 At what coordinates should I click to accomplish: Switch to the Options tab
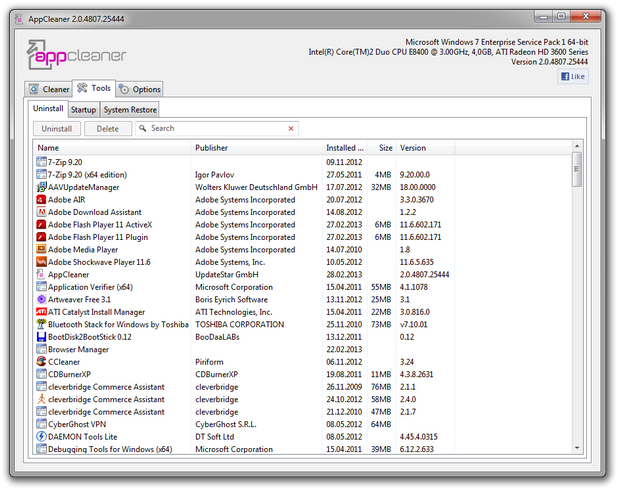click(x=140, y=89)
